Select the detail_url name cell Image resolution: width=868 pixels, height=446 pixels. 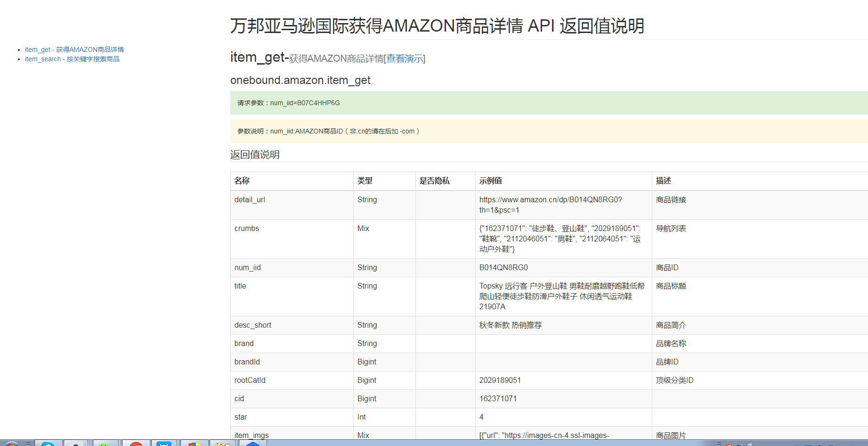pos(292,205)
